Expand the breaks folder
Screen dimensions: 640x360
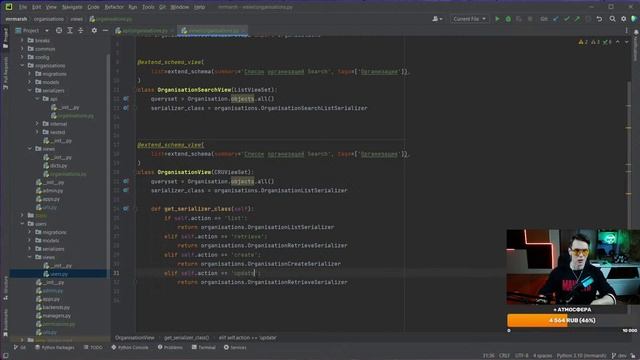[x=22, y=40]
